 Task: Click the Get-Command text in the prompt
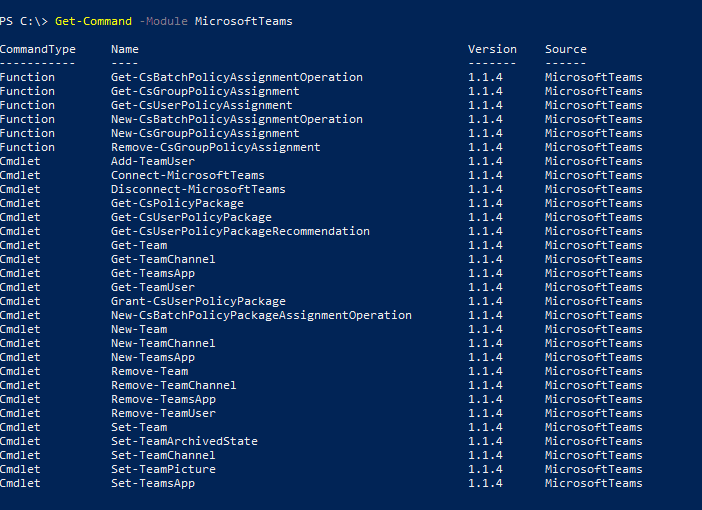tap(93, 21)
